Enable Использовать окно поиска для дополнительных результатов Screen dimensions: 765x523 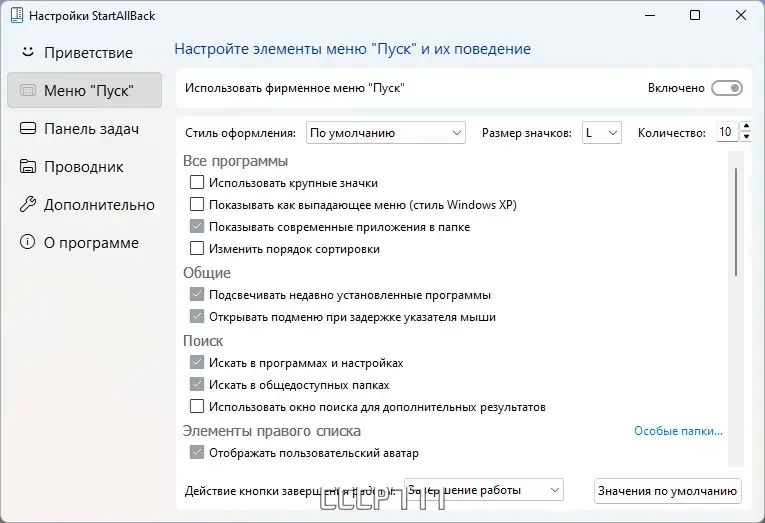point(197,406)
